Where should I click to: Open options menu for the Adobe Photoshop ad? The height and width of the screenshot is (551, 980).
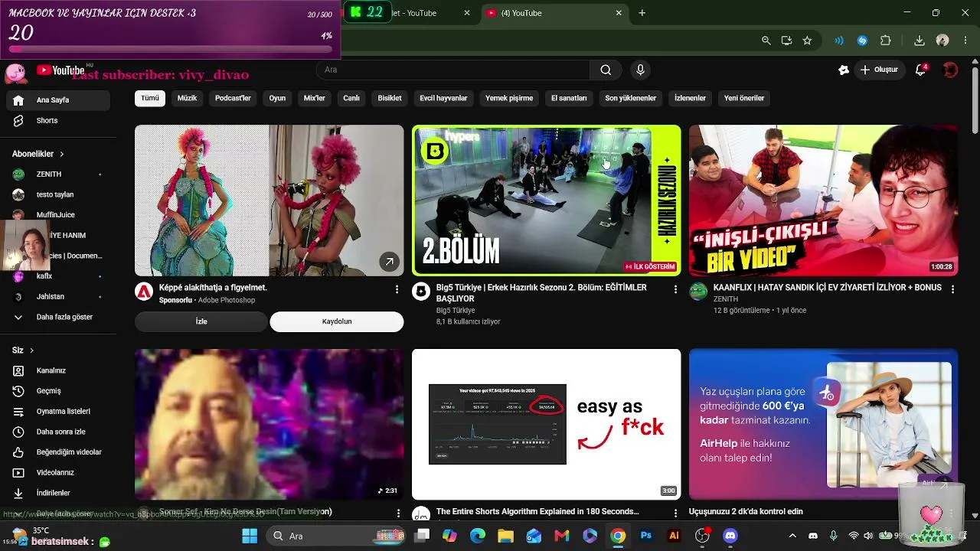pos(397,289)
